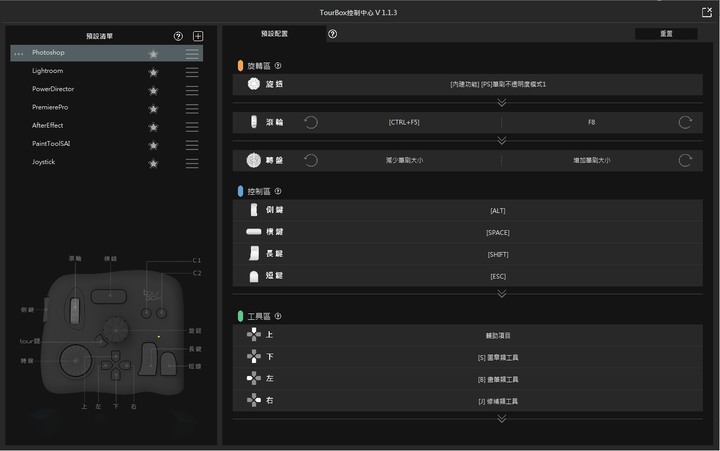Click the 重置 reset button
The width and height of the screenshot is (720, 451).
tap(666, 34)
